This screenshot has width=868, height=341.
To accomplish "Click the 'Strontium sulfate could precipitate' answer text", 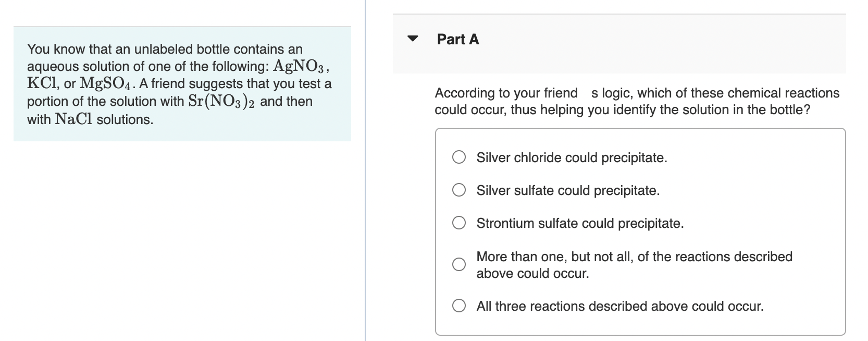I will [580, 223].
